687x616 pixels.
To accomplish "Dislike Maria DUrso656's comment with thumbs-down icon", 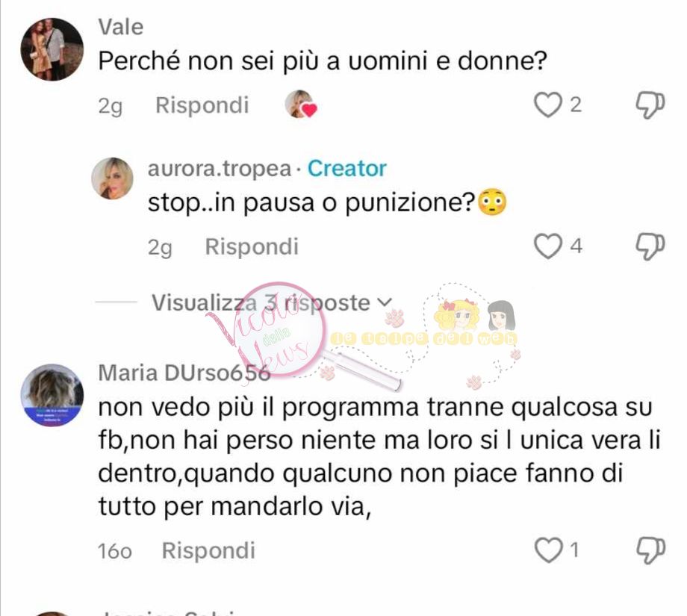I will (650, 550).
